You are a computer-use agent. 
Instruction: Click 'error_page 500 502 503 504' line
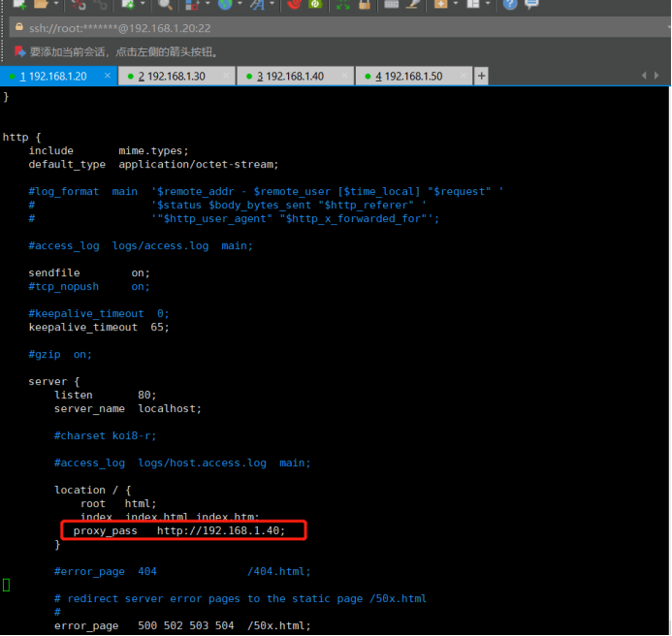click(x=182, y=625)
